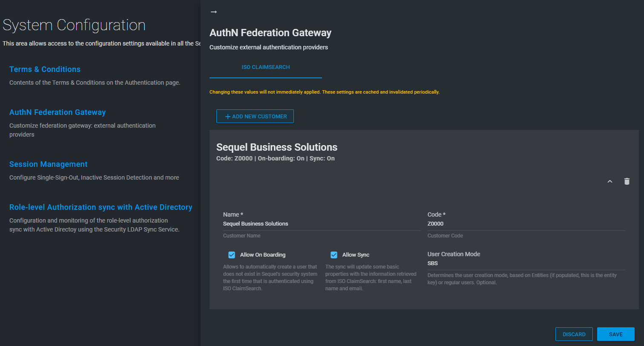
Task: Open AuthN Federation Gateway link
Action: (57, 112)
